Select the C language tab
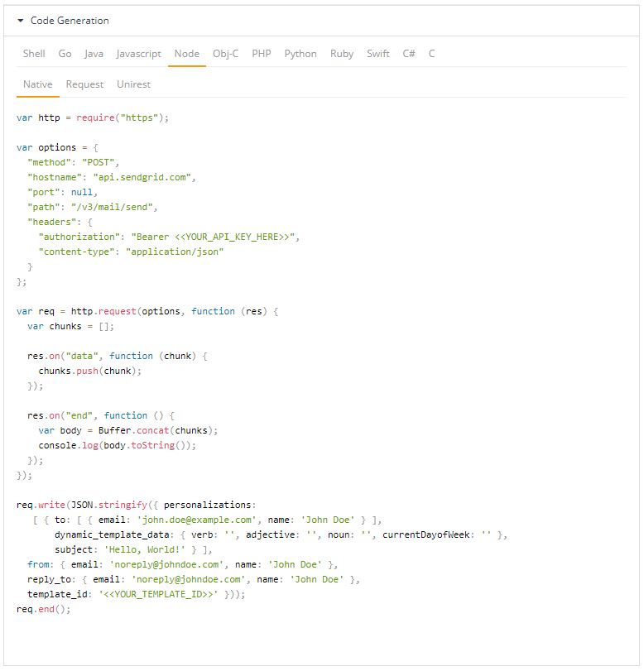Image resolution: width=644 pixels, height=671 pixels. click(431, 54)
